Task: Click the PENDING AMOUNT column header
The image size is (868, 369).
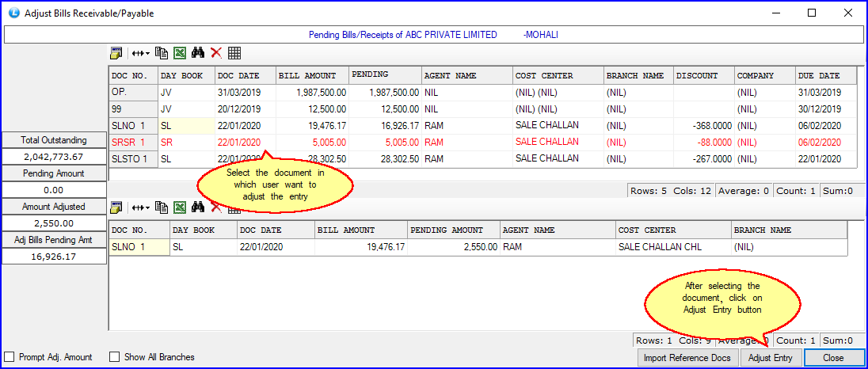Action: click(x=454, y=230)
